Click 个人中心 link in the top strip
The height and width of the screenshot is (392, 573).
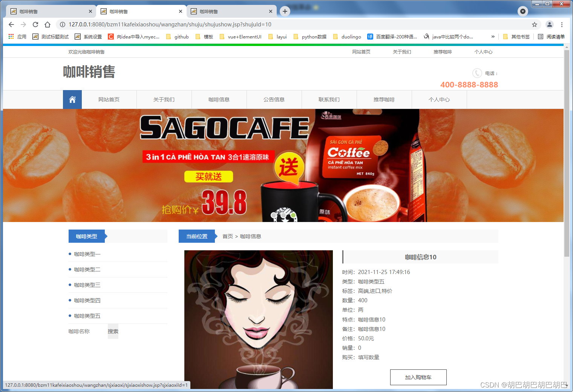(483, 52)
